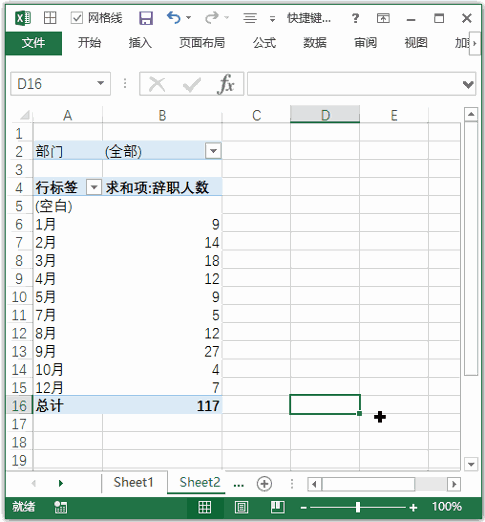Viewport: 485px width, 522px height.
Task: Click horizontal scrollbar left arrow
Action: click(x=314, y=484)
